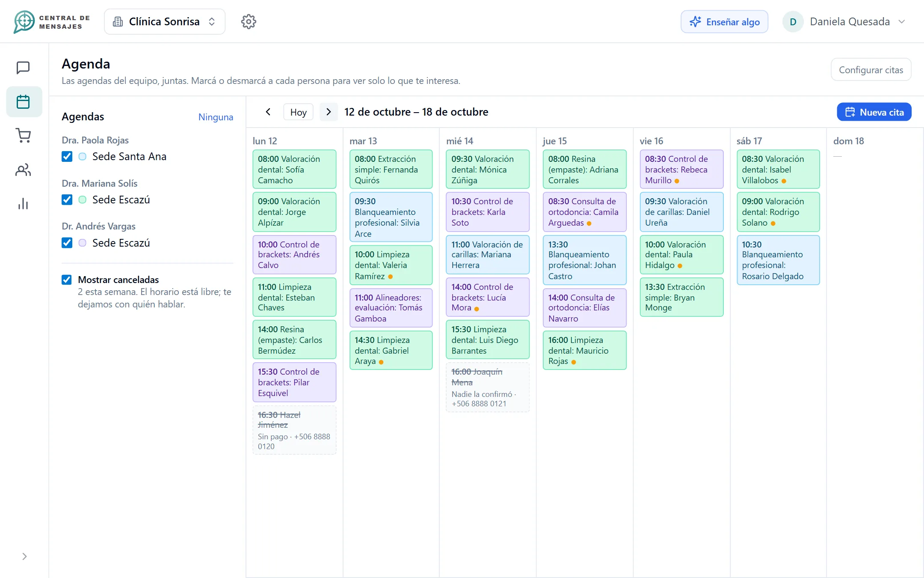Open 14:00 Resina empaste Carlos Bermúdez
Viewport: 924px width, 578px height.
point(294,340)
